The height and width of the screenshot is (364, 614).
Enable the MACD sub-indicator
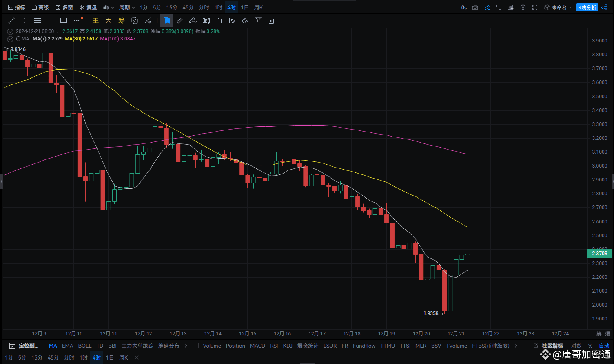pyautogui.click(x=258, y=346)
